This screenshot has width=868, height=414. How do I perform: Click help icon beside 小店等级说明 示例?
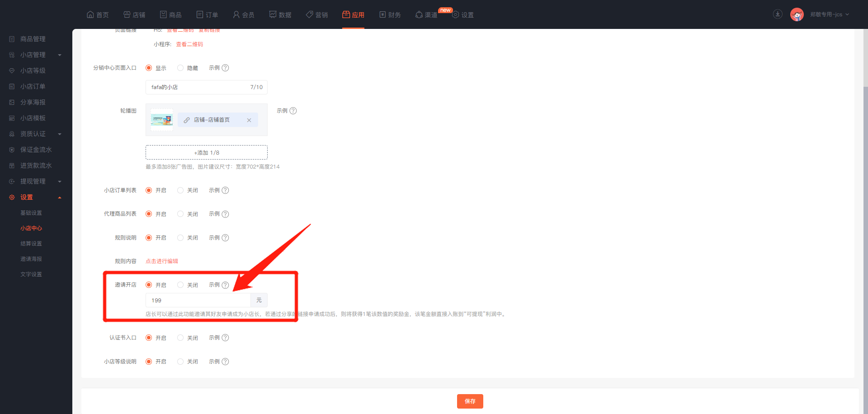[x=225, y=362]
